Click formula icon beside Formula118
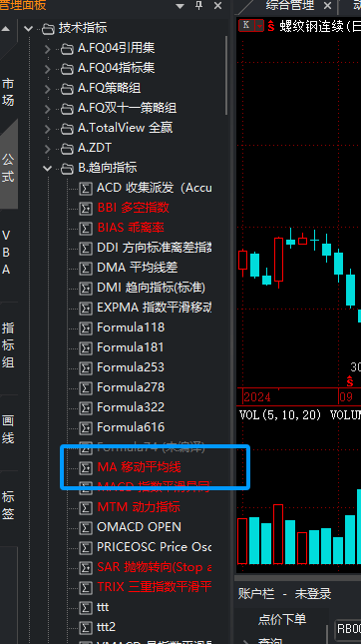Screen dimensions: 361x644 click(x=86, y=328)
